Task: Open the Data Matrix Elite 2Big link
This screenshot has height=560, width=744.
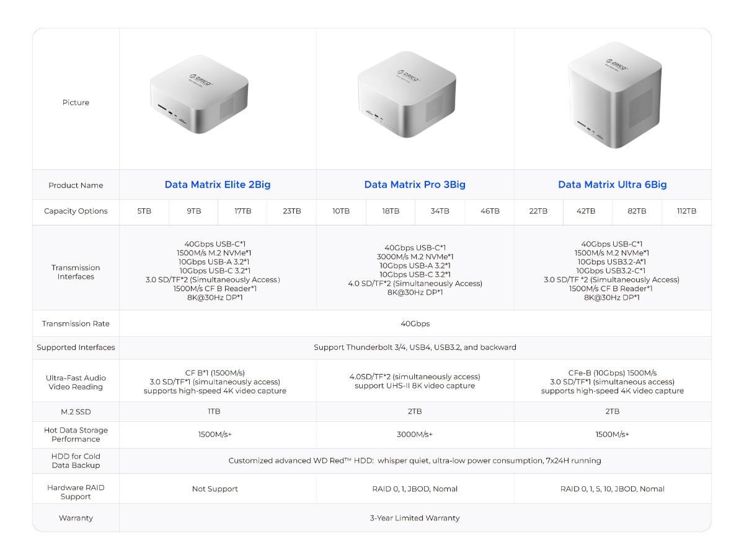Action: [218, 185]
